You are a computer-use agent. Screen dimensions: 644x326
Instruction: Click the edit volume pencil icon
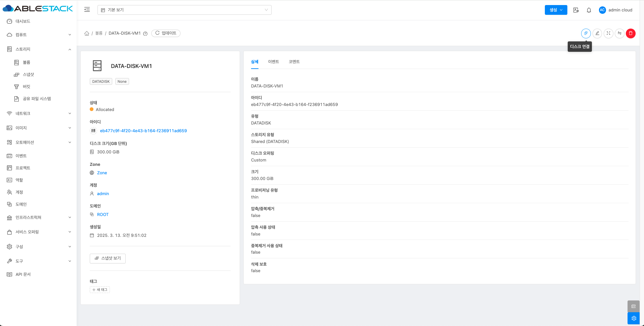click(597, 33)
